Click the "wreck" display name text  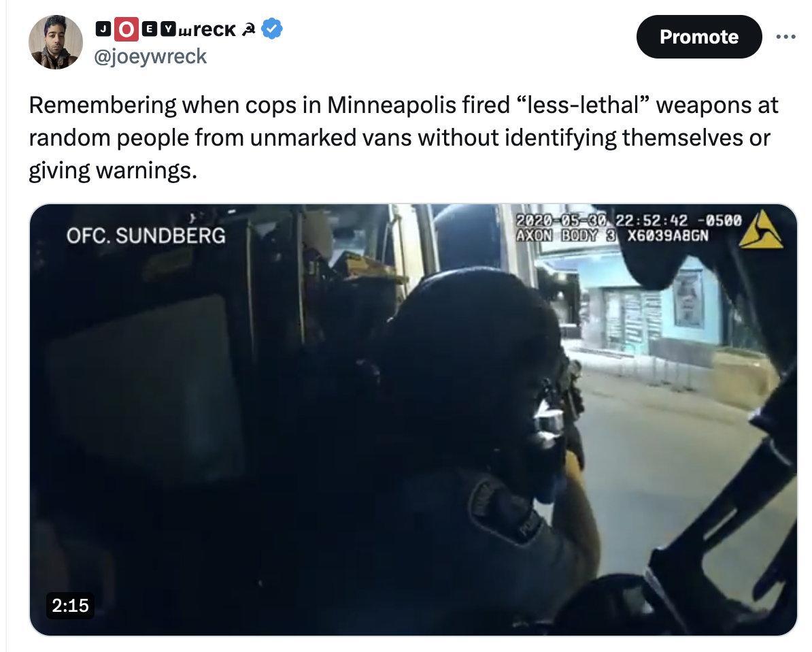coord(207,30)
